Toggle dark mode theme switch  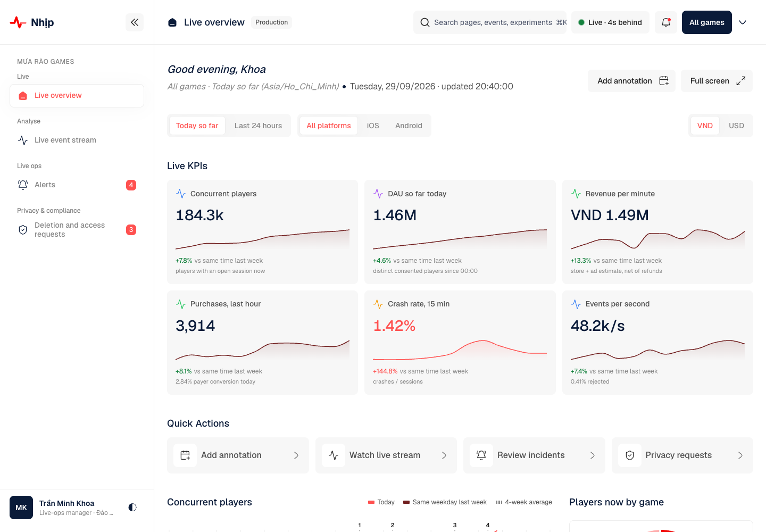pos(132,508)
